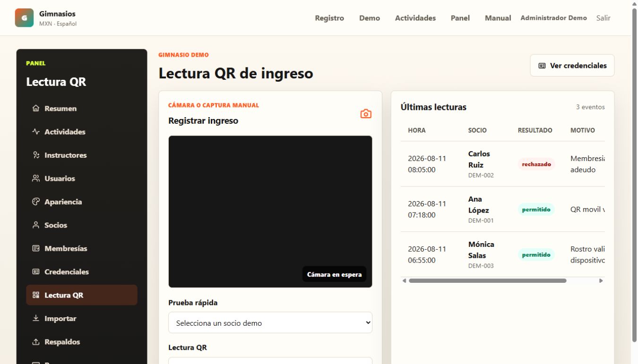The image size is (638, 364).
Task: Click the Resumen home icon
Action: [x=35, y=109]
